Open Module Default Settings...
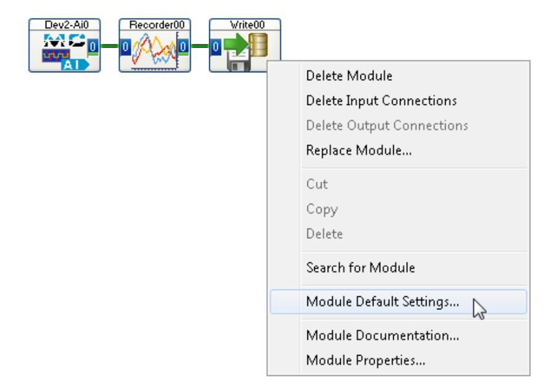Screen dimensions: 558x392 tap(382, 302)
